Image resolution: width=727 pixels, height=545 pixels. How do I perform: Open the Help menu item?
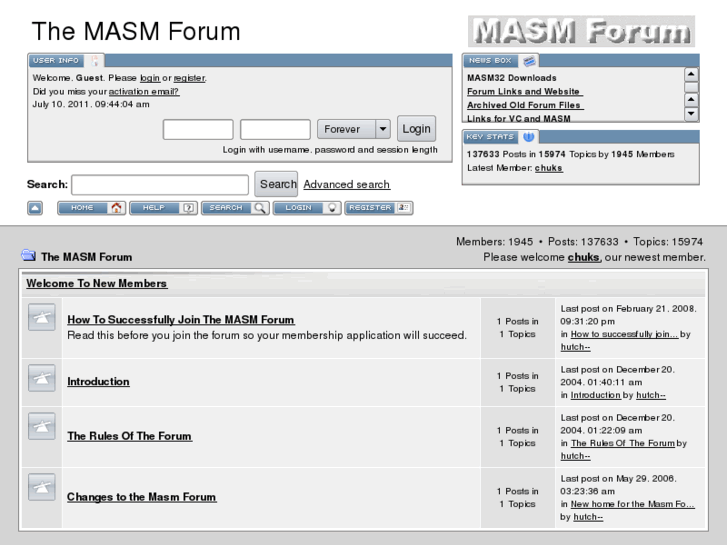(163, 208)
